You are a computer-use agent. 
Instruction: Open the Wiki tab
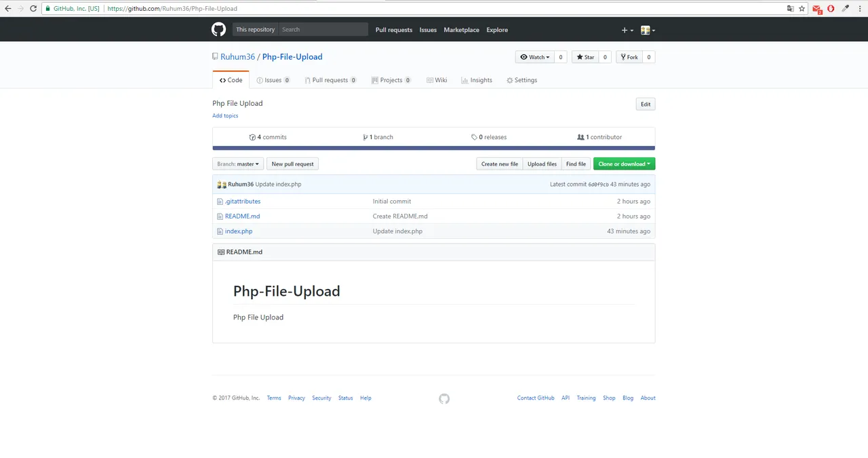pyautogui.click(x=437, y=80)
